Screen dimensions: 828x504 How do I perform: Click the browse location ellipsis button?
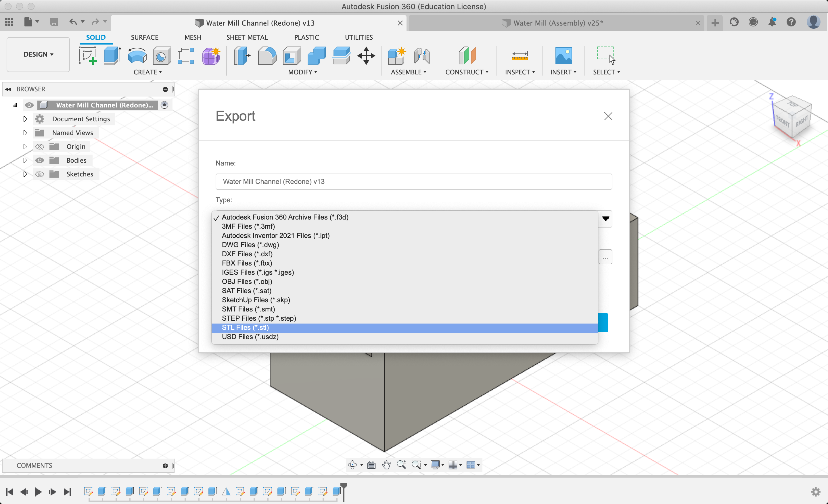[605, 257]
